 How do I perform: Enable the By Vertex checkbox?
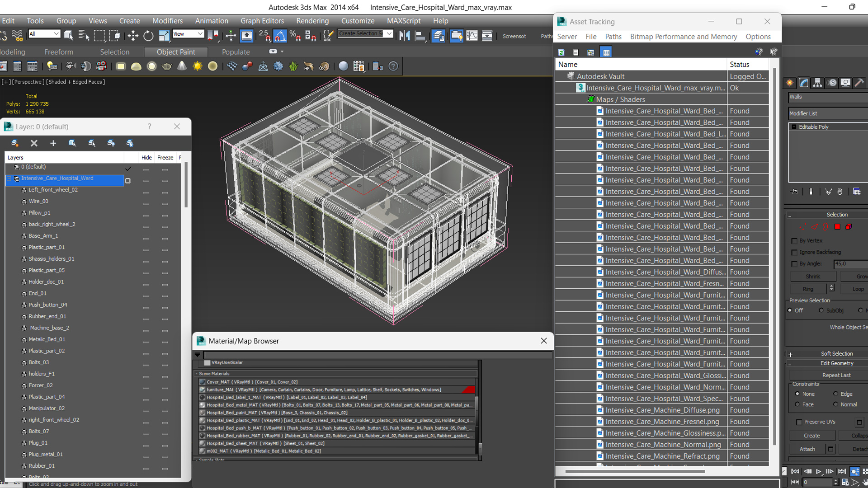click(x=794, y=241)
